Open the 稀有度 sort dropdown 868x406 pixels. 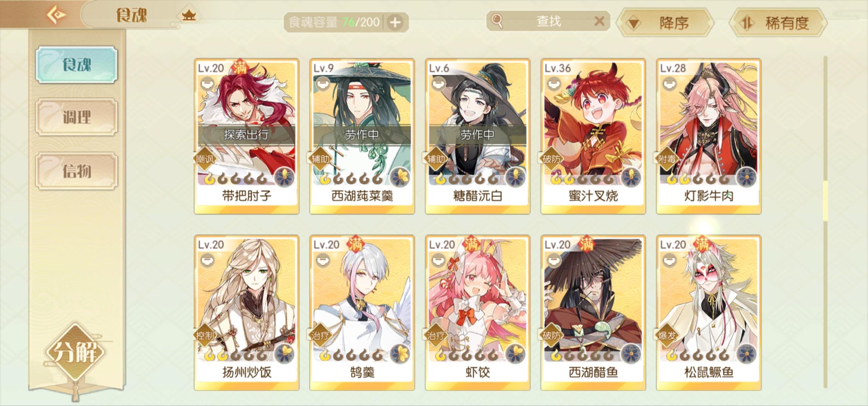click(778, 23)
